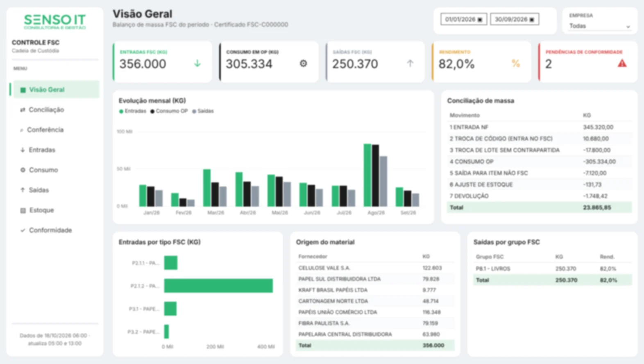This screenshot has width=644, height=364.
Task: Open the Empresa dropdown showing Todas
Action: [599, 26]
